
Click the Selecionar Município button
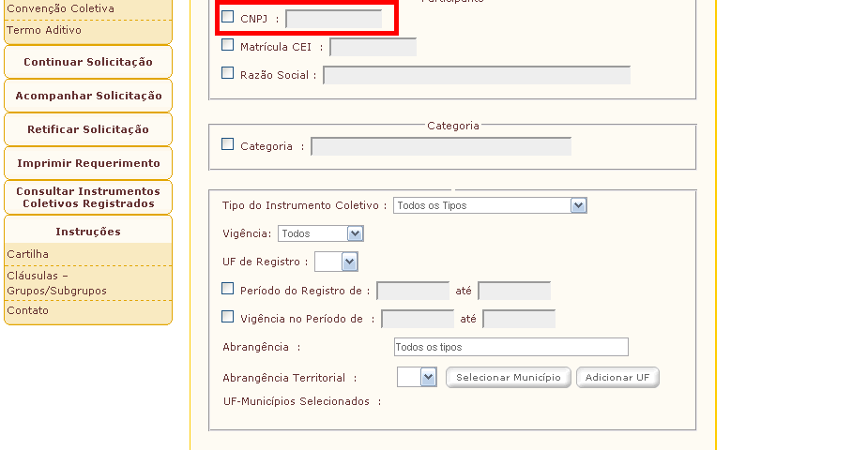click(508, 378)
